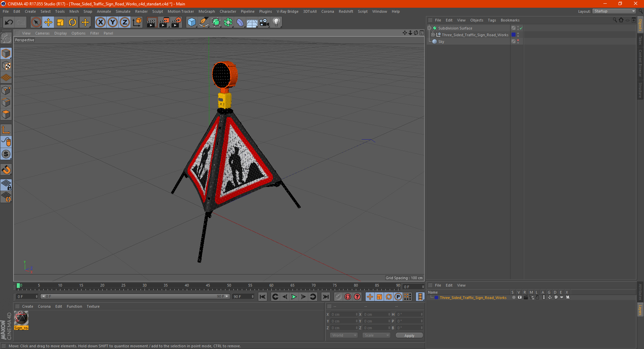
Task: Toggle Subdivision Surface enable checkmark
Action: tap(521, 28)
